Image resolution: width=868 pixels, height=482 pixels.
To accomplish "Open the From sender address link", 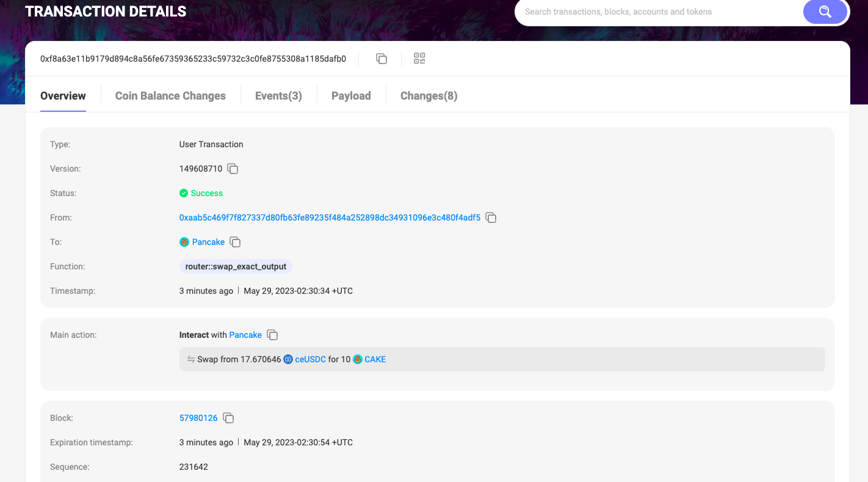I will coord(330,217).
